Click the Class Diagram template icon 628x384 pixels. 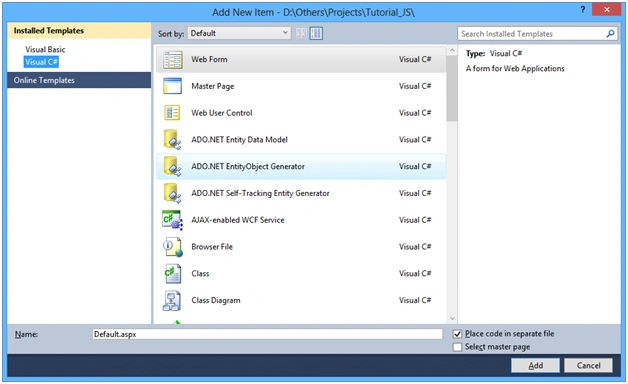click(172, 301)
